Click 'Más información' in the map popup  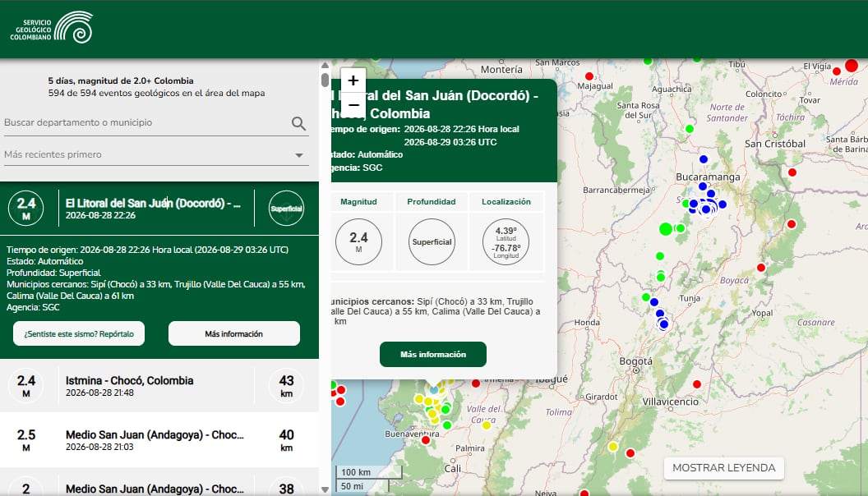point(433,354)
